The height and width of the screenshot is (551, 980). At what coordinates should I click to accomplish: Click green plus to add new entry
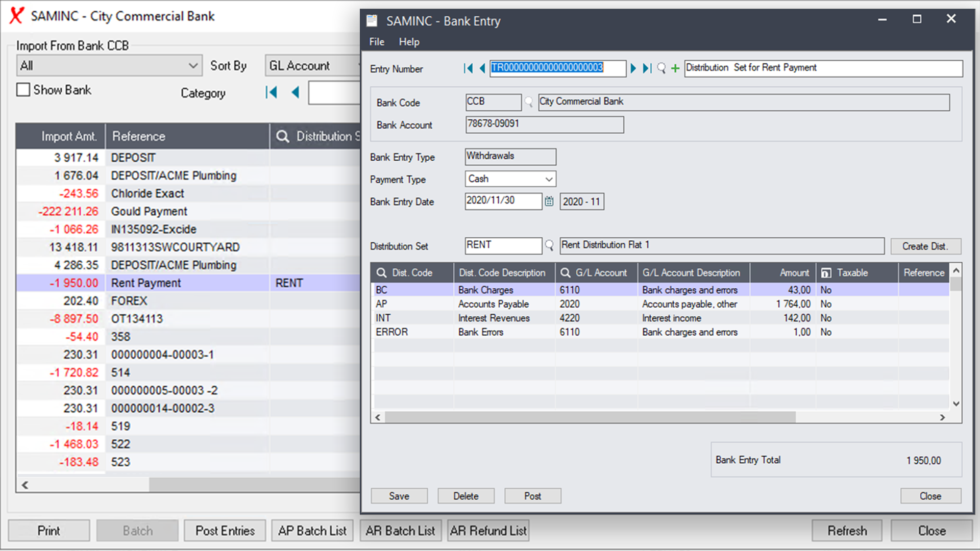tap(675, 68)
